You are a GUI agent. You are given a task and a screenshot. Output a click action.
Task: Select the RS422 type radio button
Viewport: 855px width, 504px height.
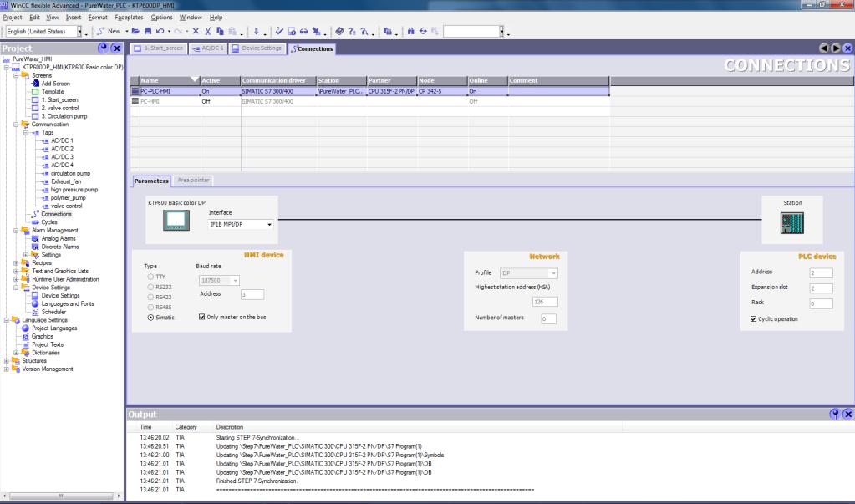coord(150,298)
